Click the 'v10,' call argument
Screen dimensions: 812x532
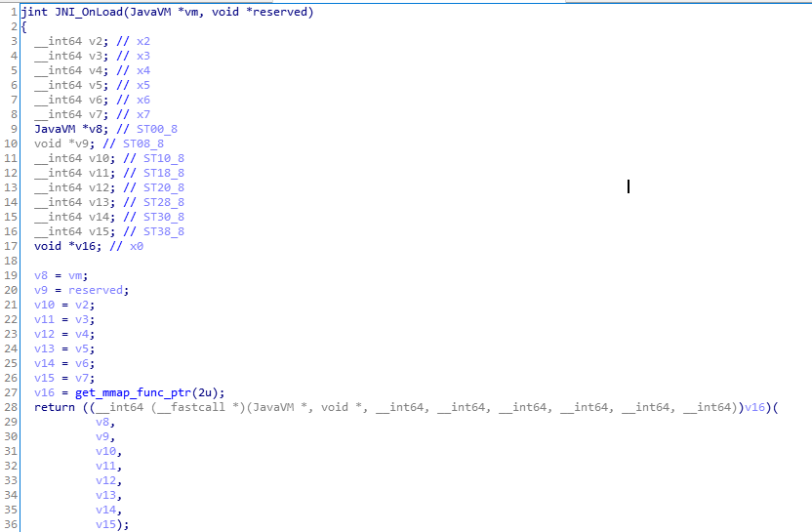[108, 451]
